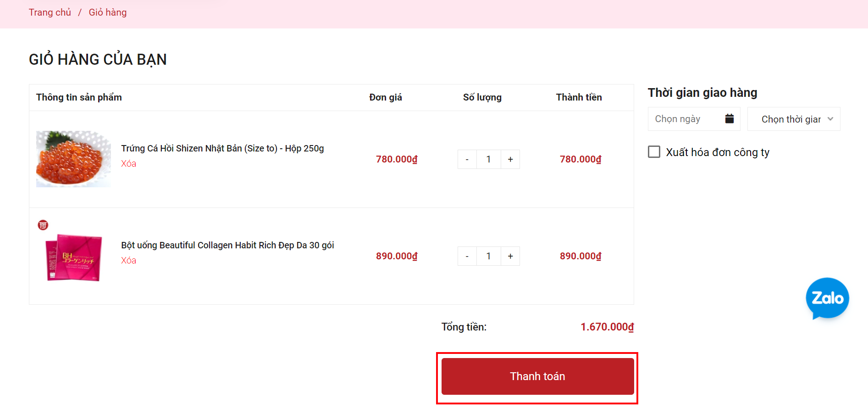The width and height of the screenshot is (868, 409).
Task: Open the Chọn thời gian dropdown
Action: pyautogui.click(x=793, y=119)
